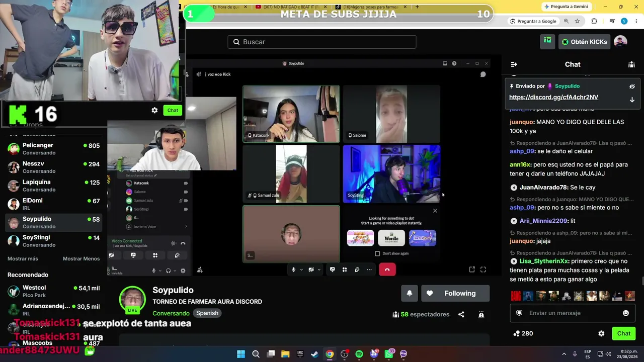The image size is (644, 362).
Task: Open the soundboard in the Discord call bar
Action: point(357,269)
